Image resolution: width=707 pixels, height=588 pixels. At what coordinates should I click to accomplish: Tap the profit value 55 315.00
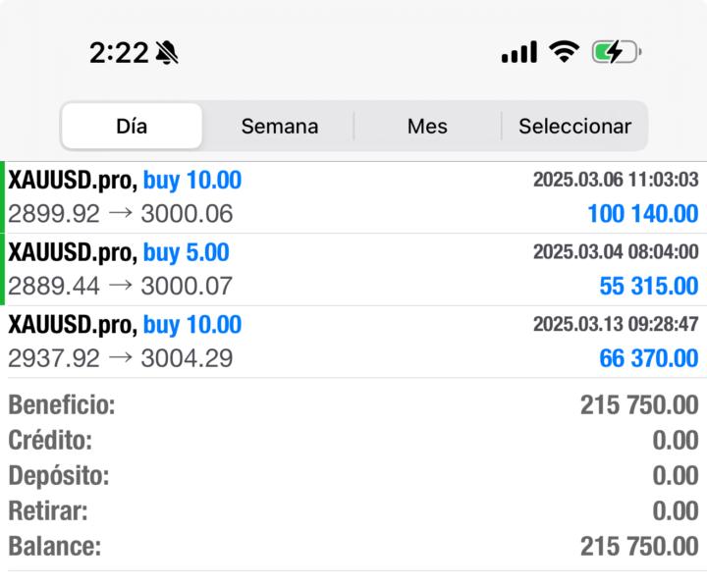click(x=649, y=286)
